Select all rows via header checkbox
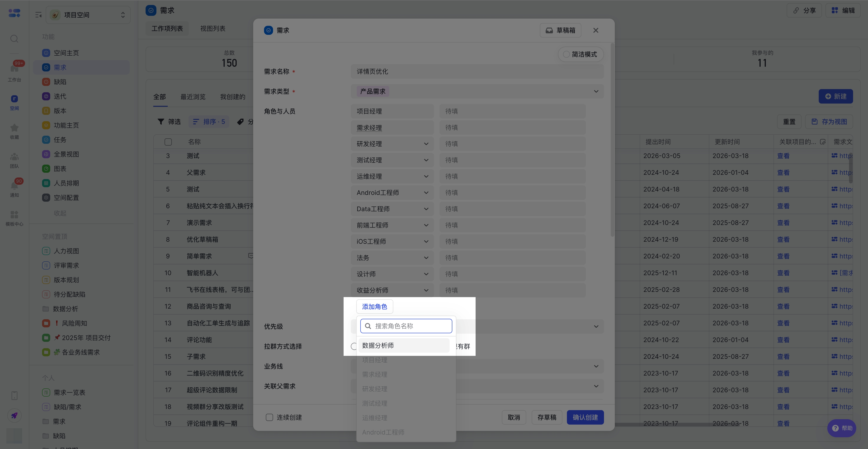The width and height of the screenshot is (868, 449). pyautogui.click(x=168, y=142)
